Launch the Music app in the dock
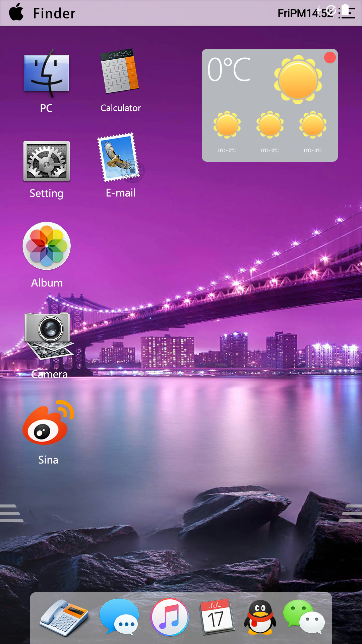Image resolution: width=362 pixels, height=644 pixels. pos(170,617)
